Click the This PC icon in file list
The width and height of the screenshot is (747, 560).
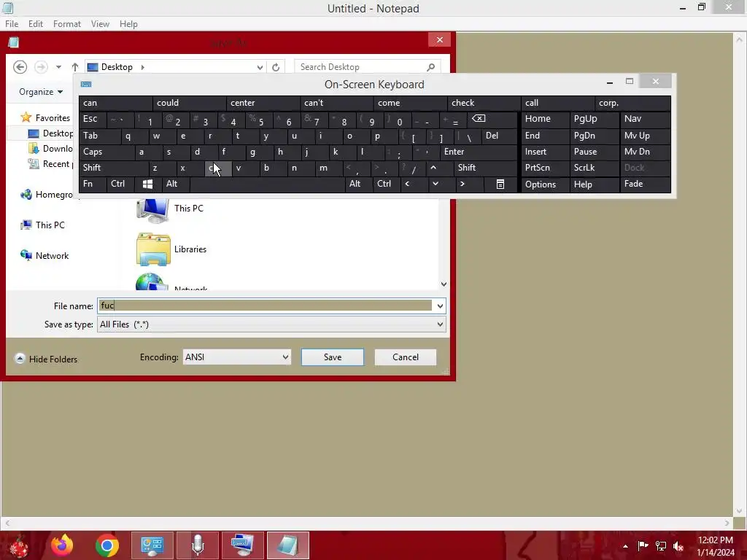coord(152,209)
